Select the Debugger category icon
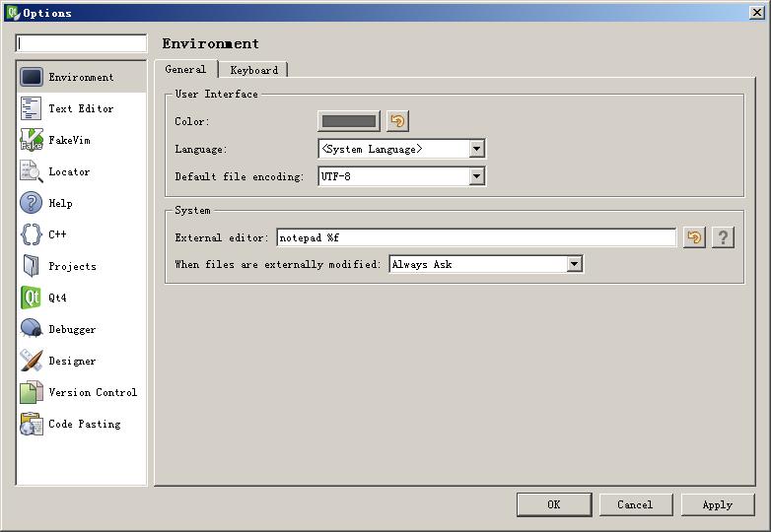The height and width of the screenshot is (532, 771). 32,329
